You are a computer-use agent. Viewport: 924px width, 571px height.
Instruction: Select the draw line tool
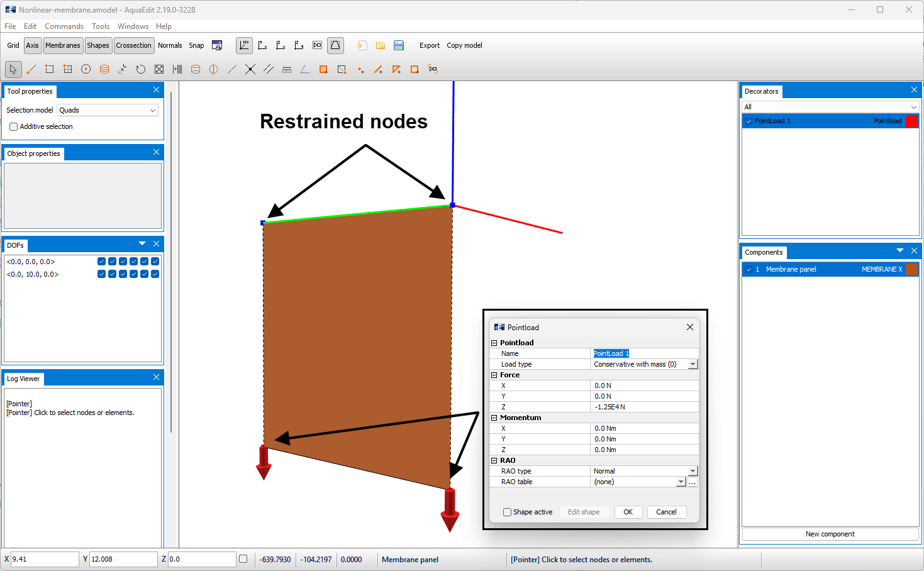[31, 69]
